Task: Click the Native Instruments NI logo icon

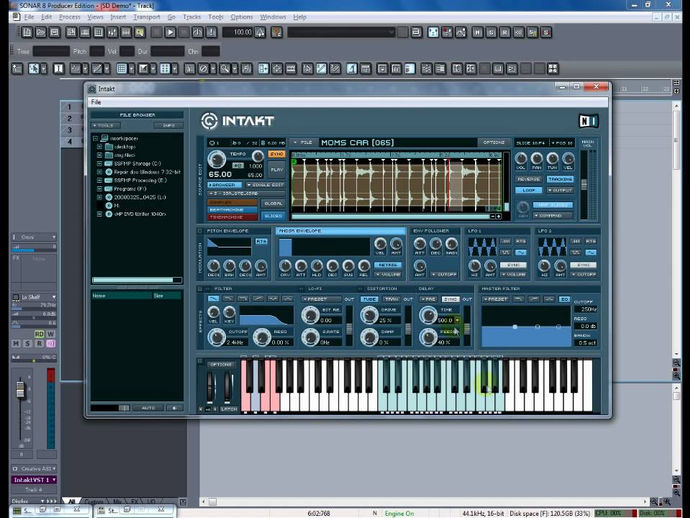Action: 588,121
